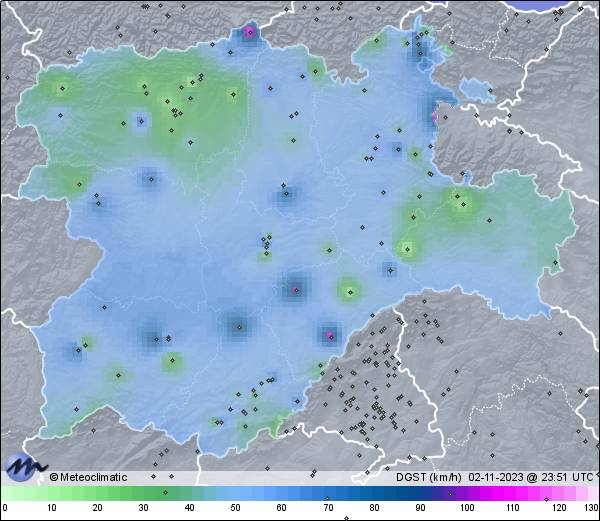Click the scale label 100
Screen dimensions: 600x521
click(x=467, y=508)
